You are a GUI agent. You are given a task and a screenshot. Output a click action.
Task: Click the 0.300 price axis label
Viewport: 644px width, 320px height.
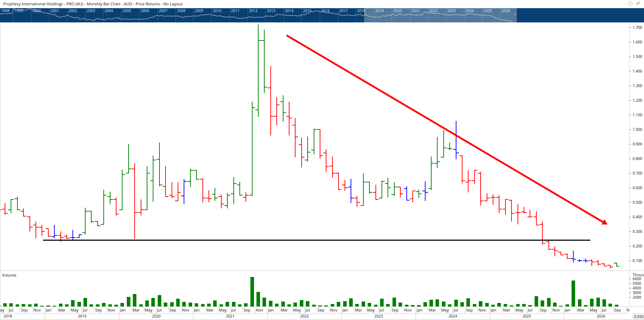pos(637,231)
